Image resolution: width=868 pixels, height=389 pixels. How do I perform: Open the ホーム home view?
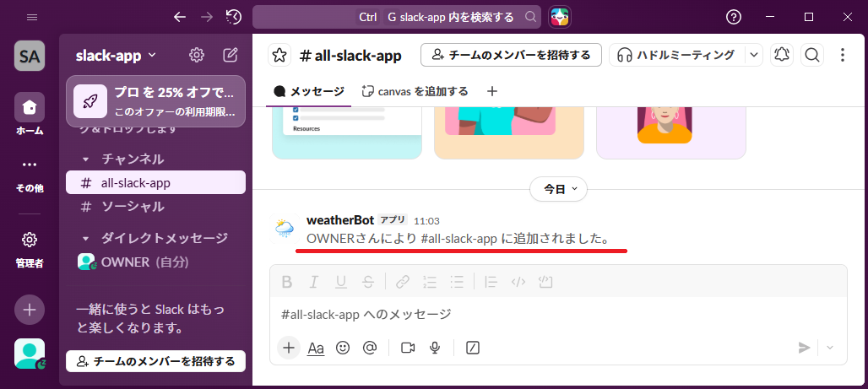click(x=30, y=114)
